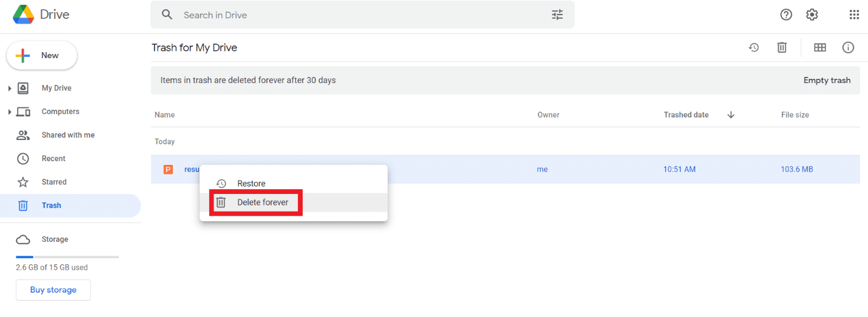Click the delete forever toolbar trash icon

[x=782, y=47]
